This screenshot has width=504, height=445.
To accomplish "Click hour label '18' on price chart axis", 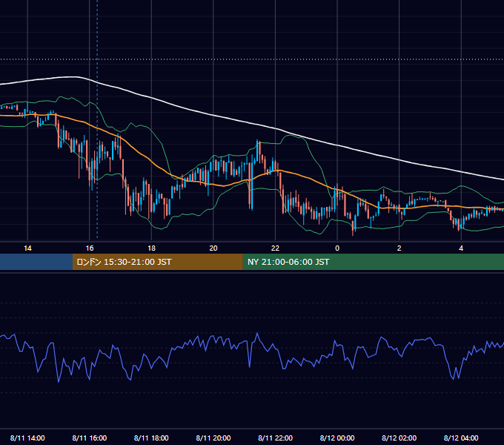I will click(151, 248).
